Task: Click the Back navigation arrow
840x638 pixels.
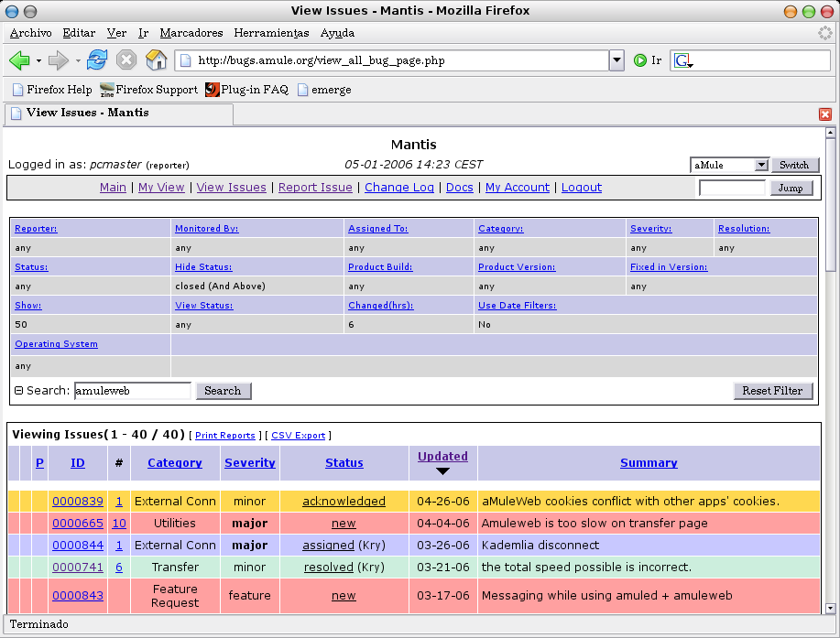Action: point(19,60)
